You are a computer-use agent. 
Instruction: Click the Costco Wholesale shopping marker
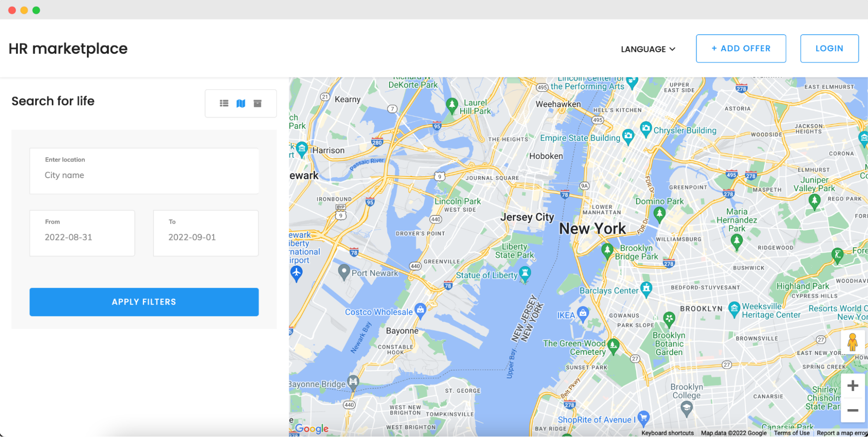click(420, 311)
